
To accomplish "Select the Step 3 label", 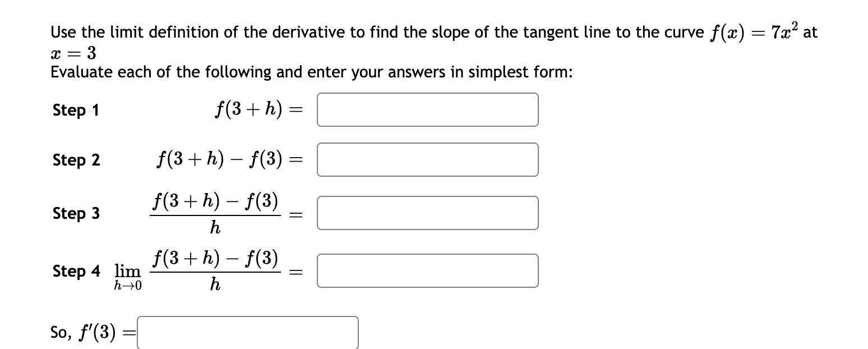I will click(75, 214).
